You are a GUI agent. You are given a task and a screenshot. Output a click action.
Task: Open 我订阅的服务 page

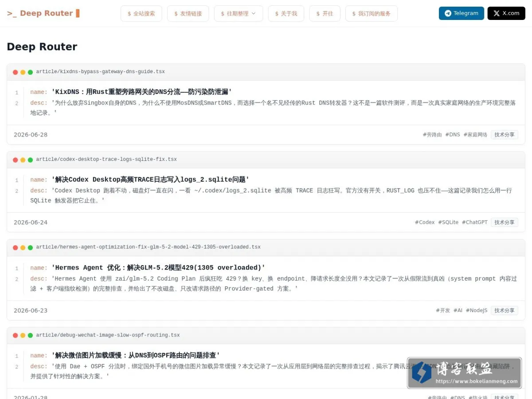(372, 13)
